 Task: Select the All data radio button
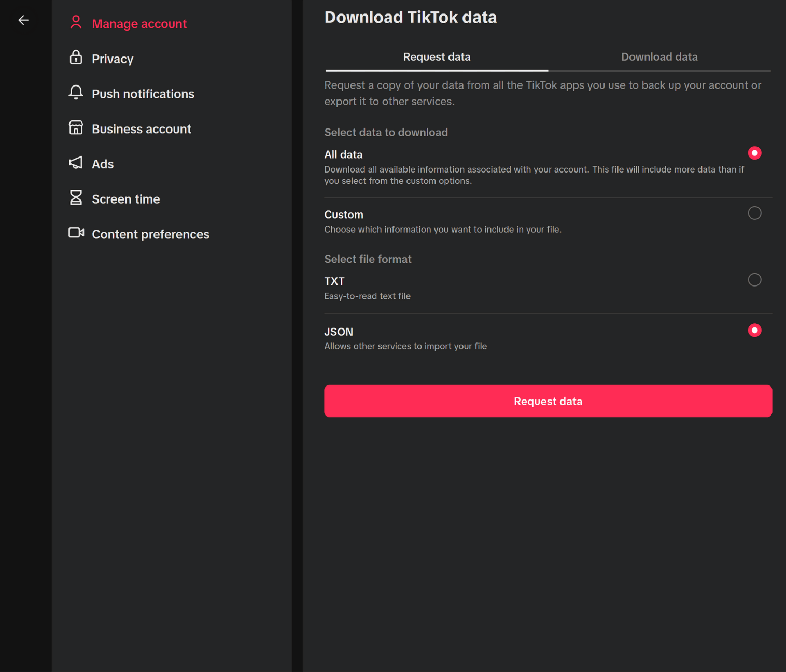coord(754,153)
